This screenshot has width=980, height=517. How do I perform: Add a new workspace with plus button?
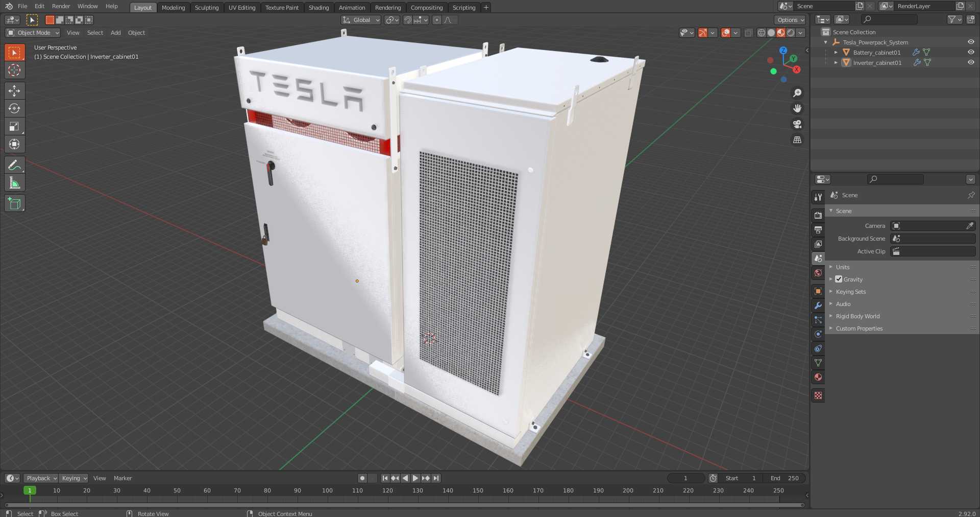[x=486, y=7]
